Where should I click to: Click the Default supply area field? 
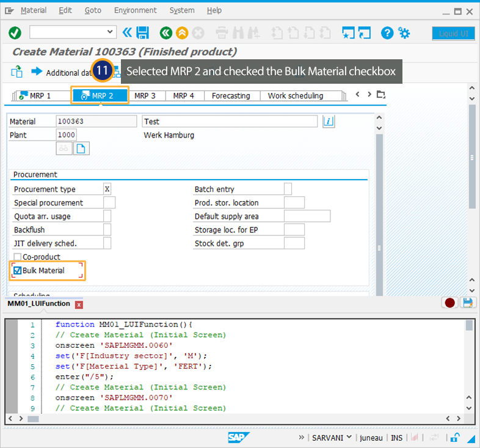tap(307, 216)
